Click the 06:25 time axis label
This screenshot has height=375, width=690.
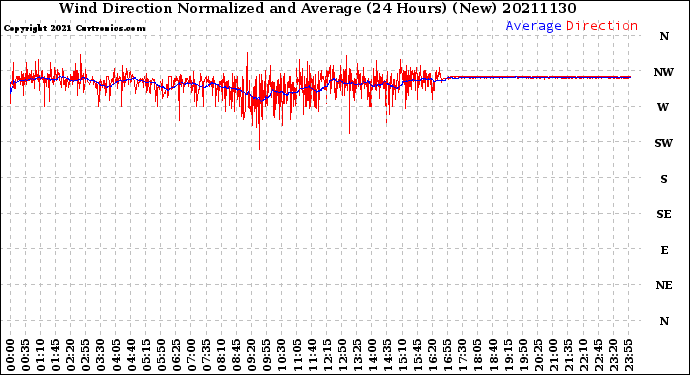pyautogui.click(x=176, y=355)
